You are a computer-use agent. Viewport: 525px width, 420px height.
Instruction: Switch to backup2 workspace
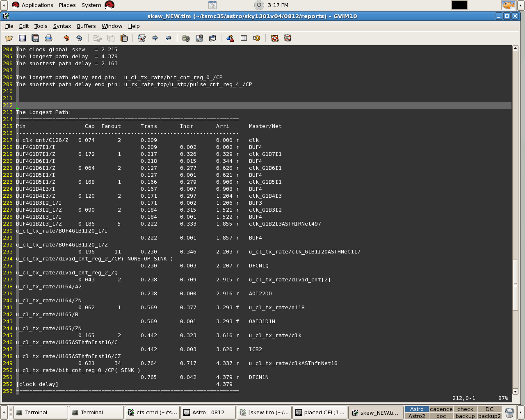tap(489, 416)
